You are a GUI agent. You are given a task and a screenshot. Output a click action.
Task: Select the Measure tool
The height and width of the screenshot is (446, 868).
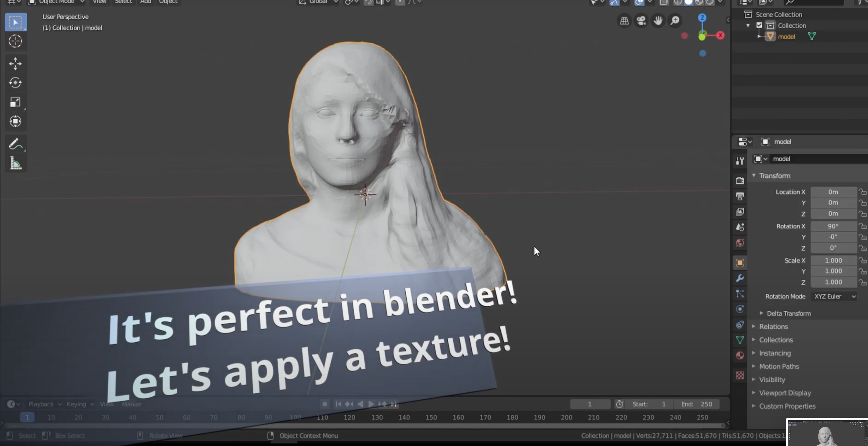click(x=15, y=163)
